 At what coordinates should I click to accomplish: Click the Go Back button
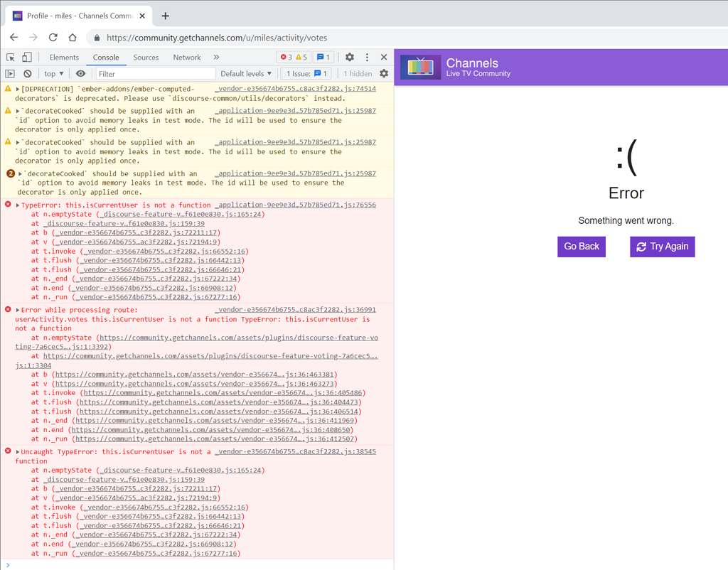coord(582,247)
